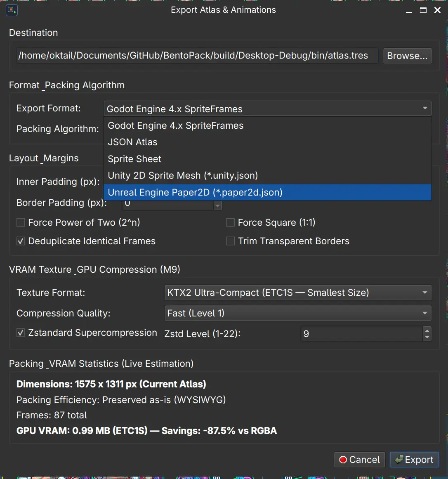448x479 pixels.
Task: Decrease Zstd Level with down arrow
Action: 427,337
